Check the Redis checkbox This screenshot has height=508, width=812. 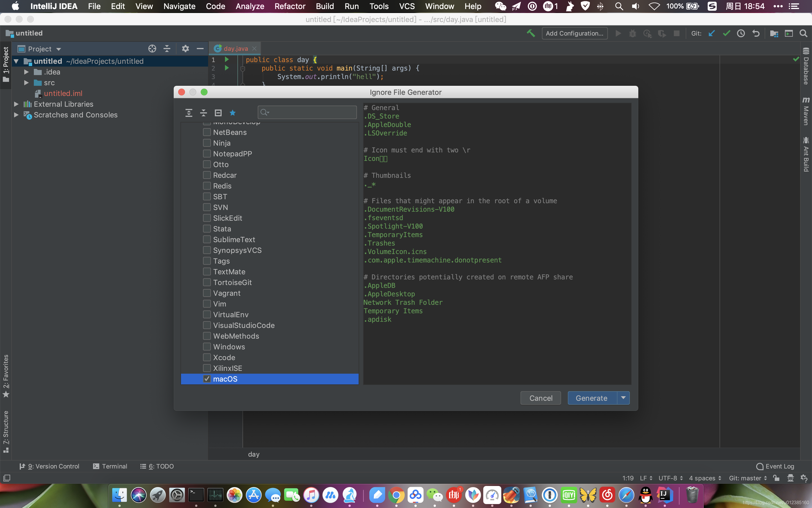(x=207, y=186)
